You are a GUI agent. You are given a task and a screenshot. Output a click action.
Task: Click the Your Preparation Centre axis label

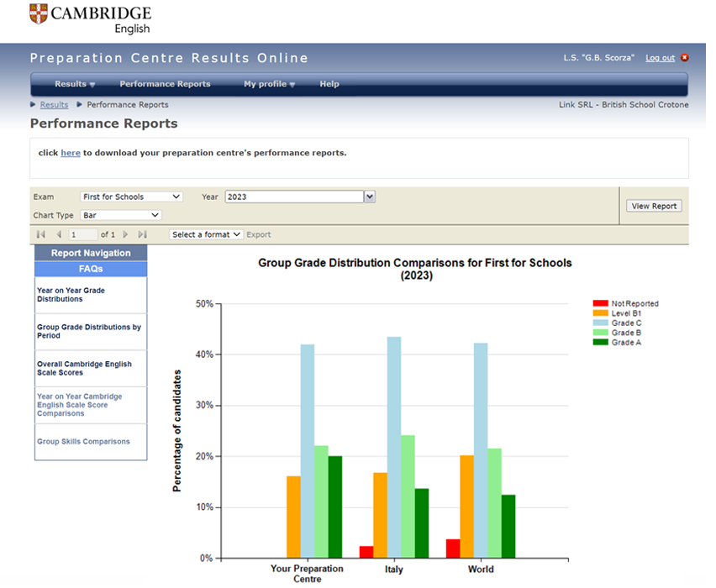pyautogui.click(x=307, y=574)
